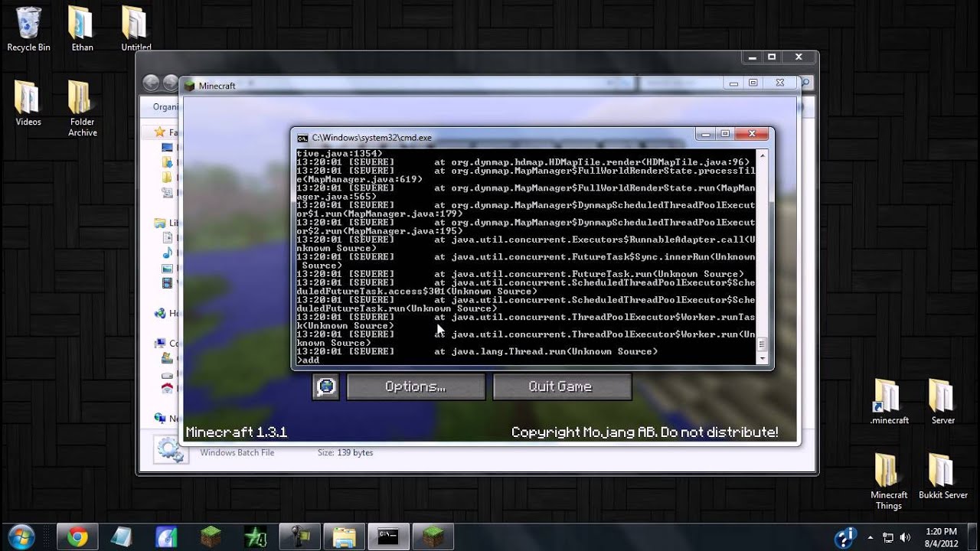Open the Minecraft language globe button

click(x=325, y=386)
